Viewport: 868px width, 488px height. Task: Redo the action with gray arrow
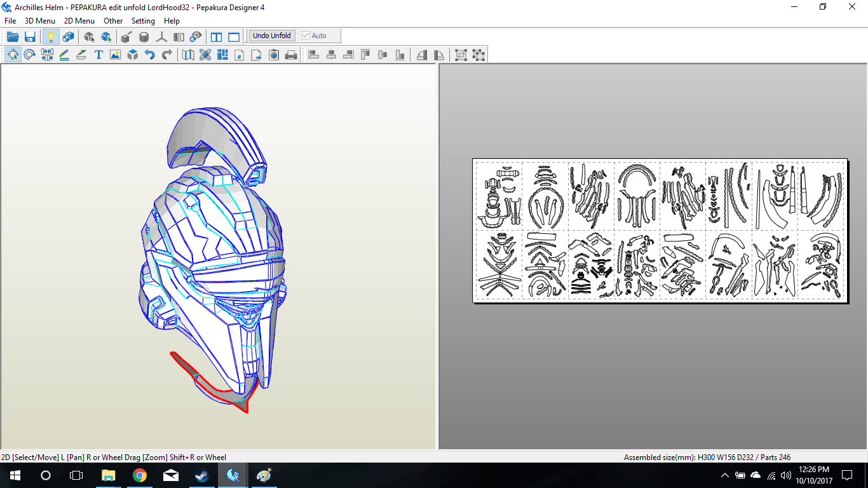pyautogui.click(x=166, y=55)
